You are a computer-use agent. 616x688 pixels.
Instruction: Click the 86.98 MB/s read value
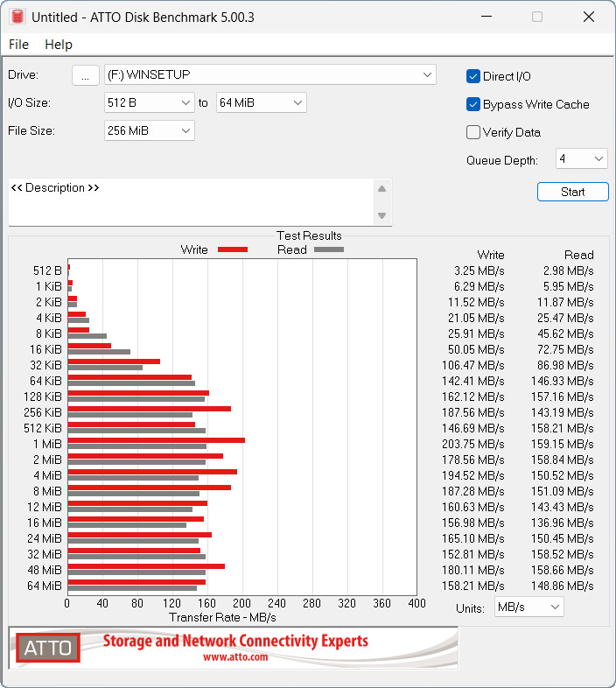[565, 365]
